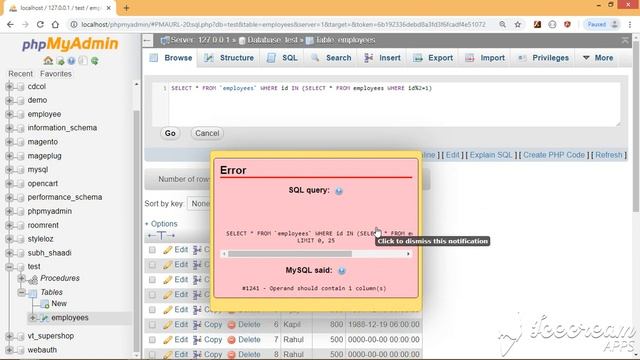
Task: Tick checkbox on Rahul row 8
Action: tap(152, 355)
